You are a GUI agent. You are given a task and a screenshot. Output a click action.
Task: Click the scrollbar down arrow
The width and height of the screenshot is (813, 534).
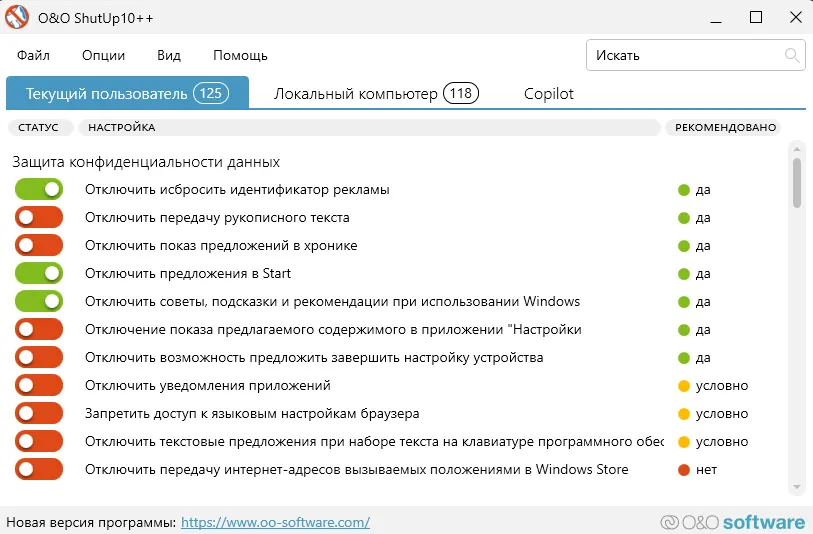[x=797, y=487]
